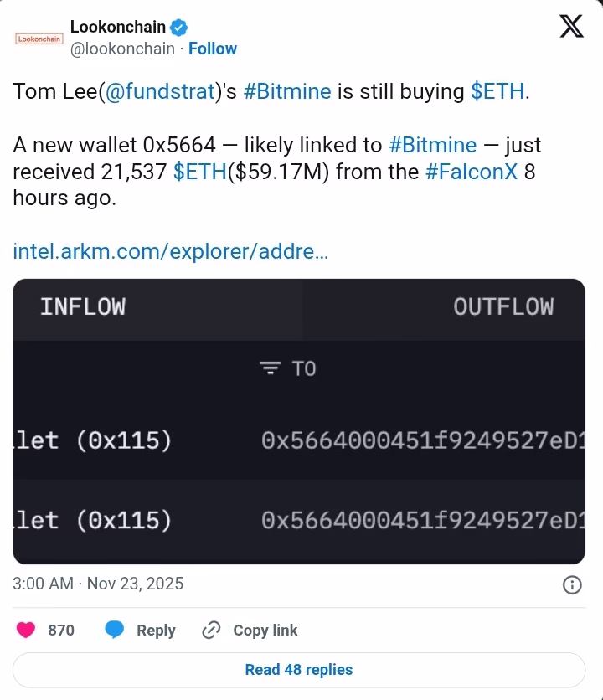
Task: Open the intel.arkm.com explorer link
Action: (x=171, y=251)
